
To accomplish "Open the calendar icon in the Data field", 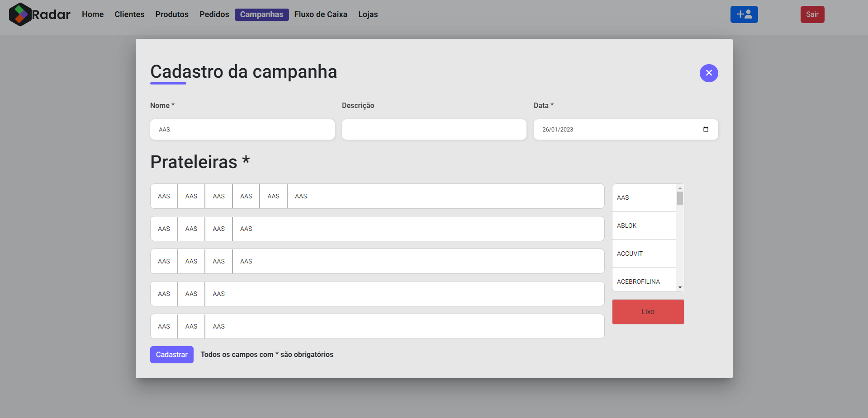I will 706,129.
